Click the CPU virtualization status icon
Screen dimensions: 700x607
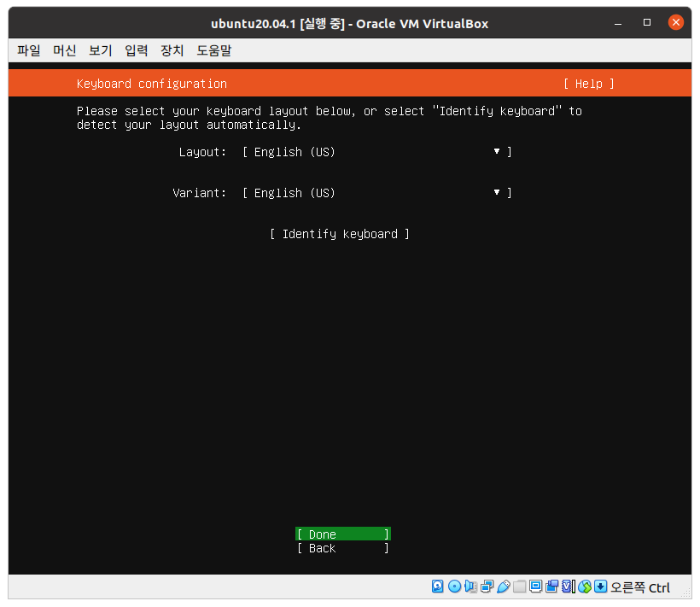point(569,586)
